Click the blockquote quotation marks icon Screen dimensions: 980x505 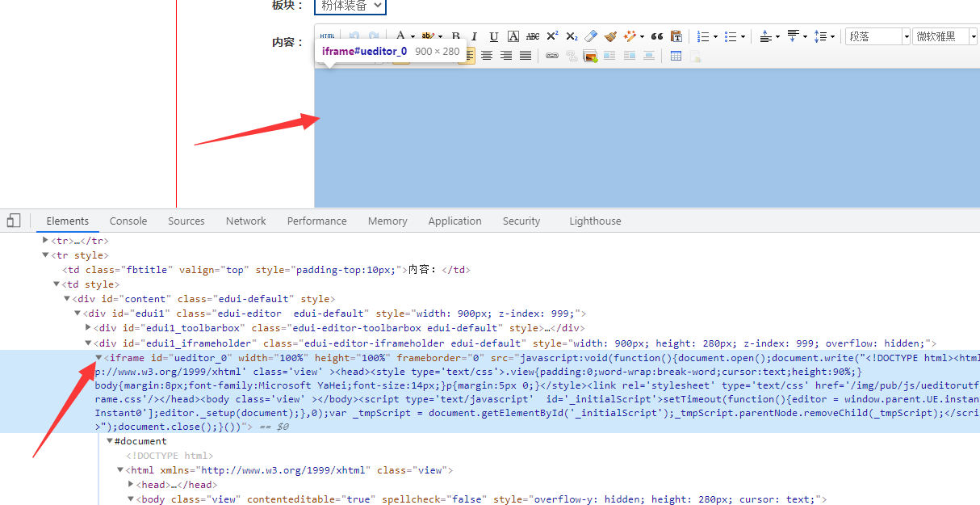coord(656,36)
